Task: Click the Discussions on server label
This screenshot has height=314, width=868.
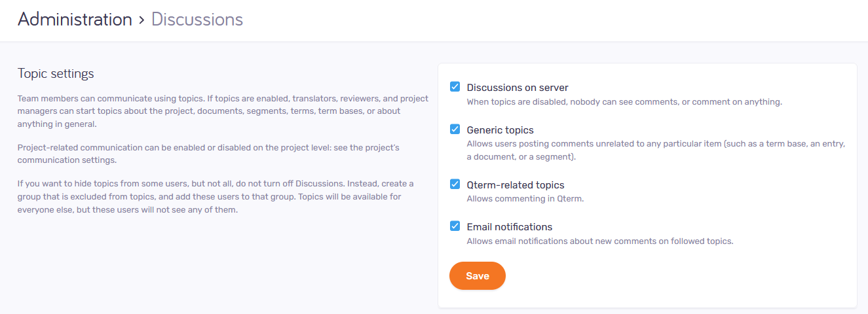Action: click(518, 88)
